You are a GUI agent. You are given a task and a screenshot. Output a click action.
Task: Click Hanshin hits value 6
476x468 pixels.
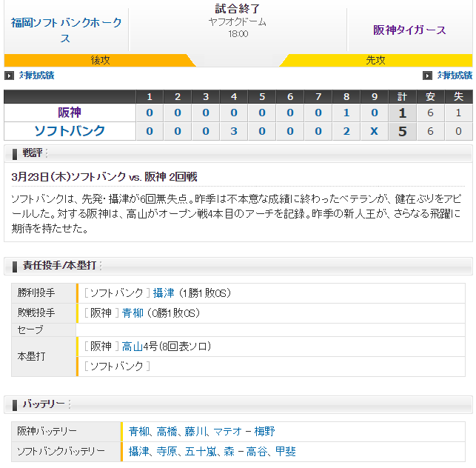[430, 113]
